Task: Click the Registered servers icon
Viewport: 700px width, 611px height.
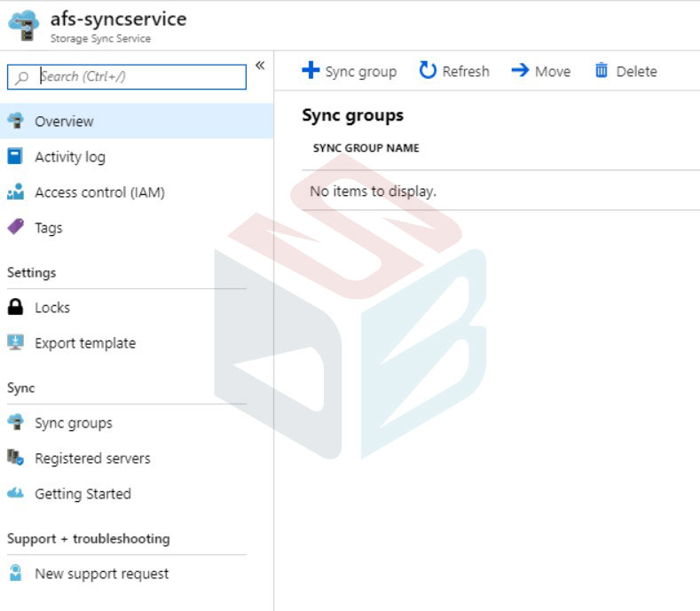Action: coord(16,458)
